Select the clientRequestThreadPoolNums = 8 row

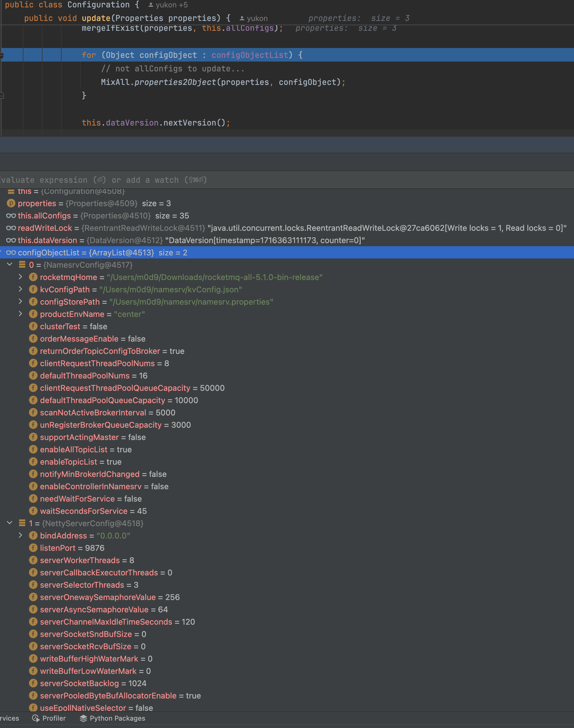click(x=287, y=363)
